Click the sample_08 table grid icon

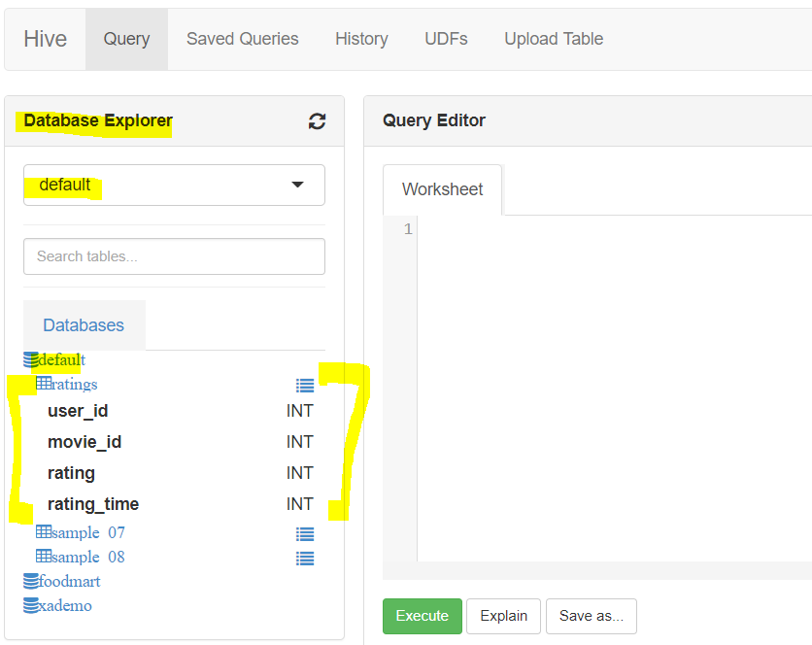point(44,557)
